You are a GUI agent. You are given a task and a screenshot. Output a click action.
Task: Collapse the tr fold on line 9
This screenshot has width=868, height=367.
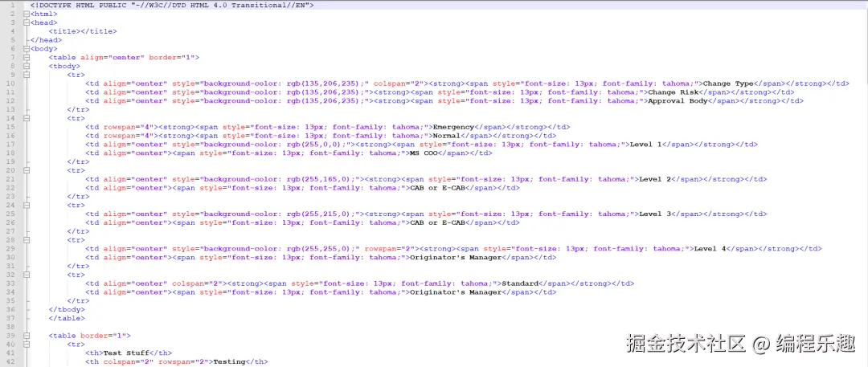click(26, 75)
